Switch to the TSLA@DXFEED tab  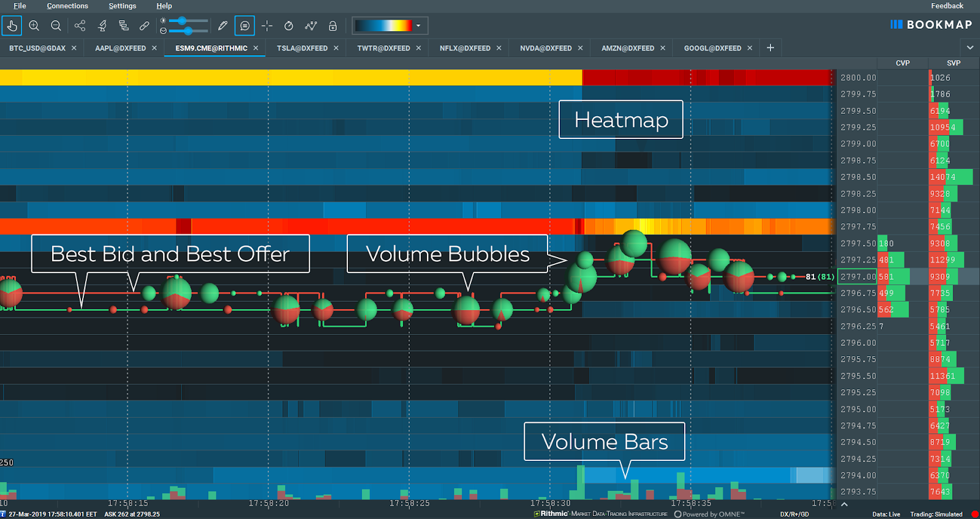pyautogui.click(x=302, y=48)
